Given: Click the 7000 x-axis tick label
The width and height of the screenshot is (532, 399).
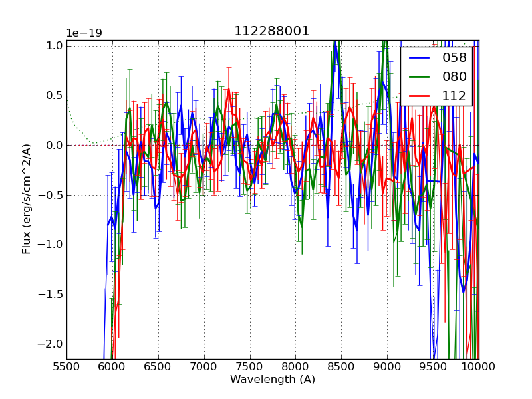Looking at the screenshot, I should (203, 366).
